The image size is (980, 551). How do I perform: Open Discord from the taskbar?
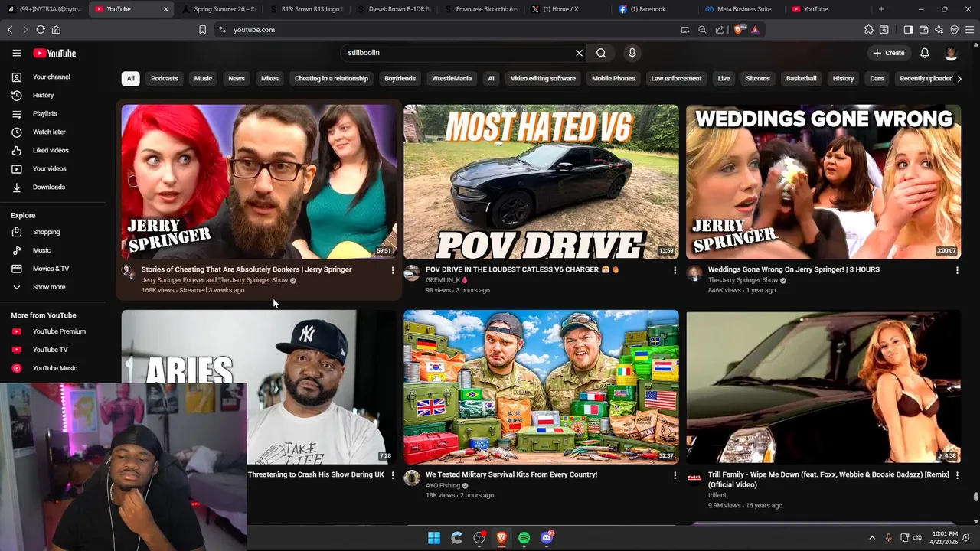click(x=547, y=538)
